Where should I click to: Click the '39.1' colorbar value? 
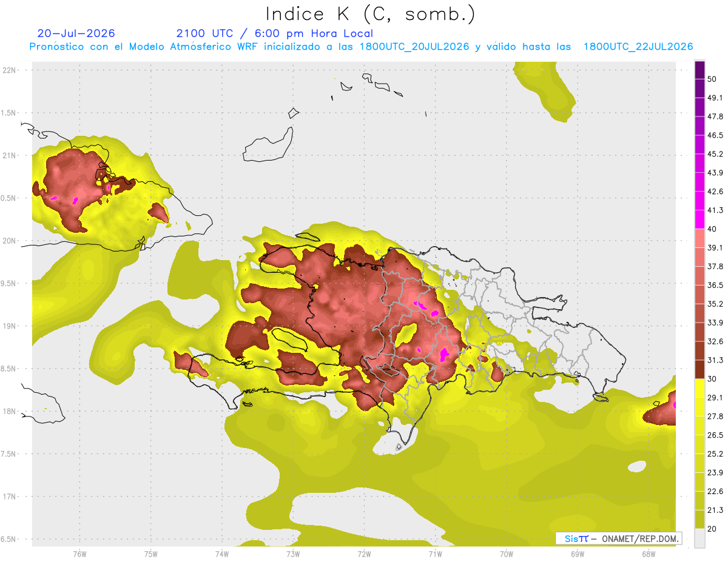[715, 248]
